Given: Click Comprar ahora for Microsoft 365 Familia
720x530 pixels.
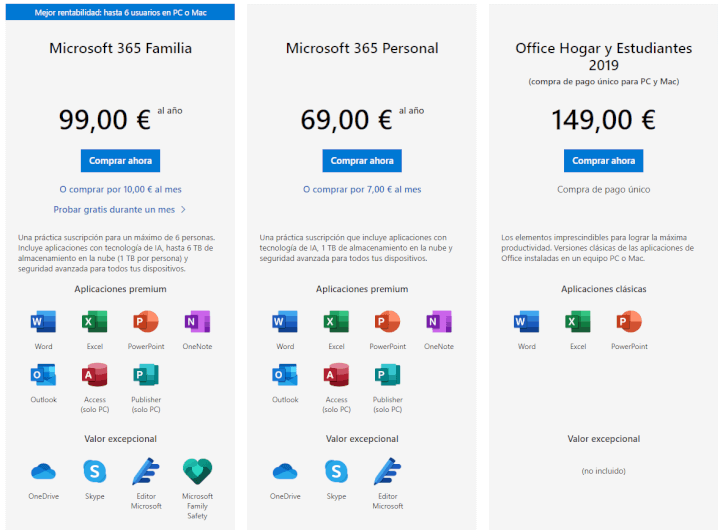Looking at the screenshot, I should (120, 161).
